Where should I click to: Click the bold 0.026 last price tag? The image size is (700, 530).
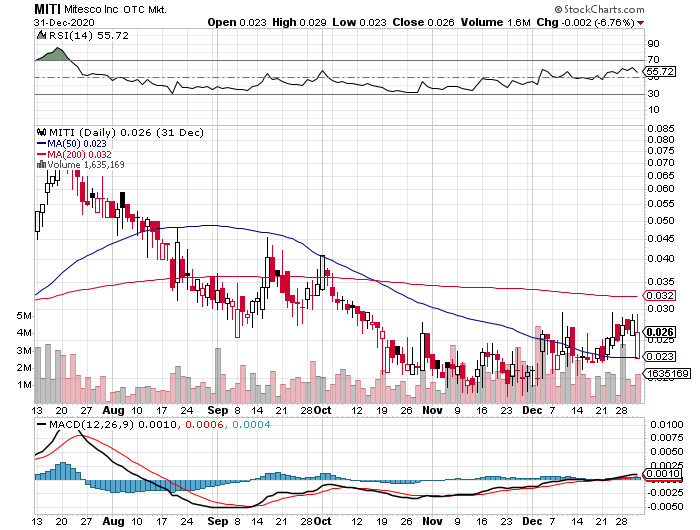pos(659,332)
